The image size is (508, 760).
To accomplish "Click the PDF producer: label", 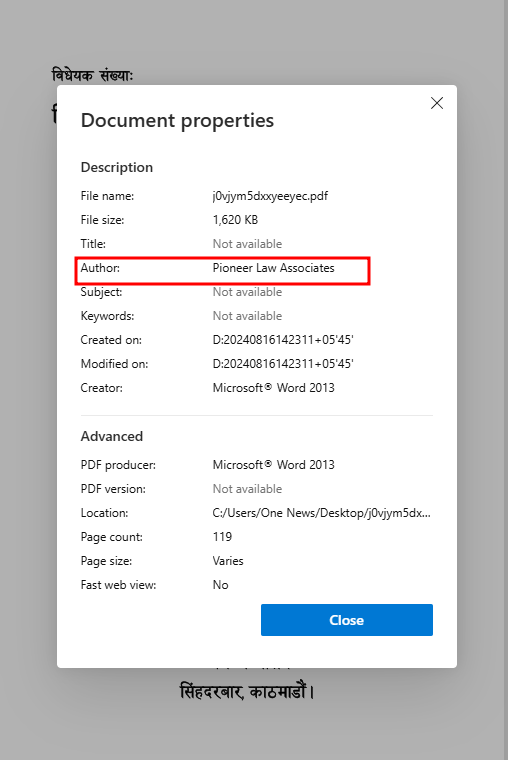I will pyautogui.click(x=118, y=465).
